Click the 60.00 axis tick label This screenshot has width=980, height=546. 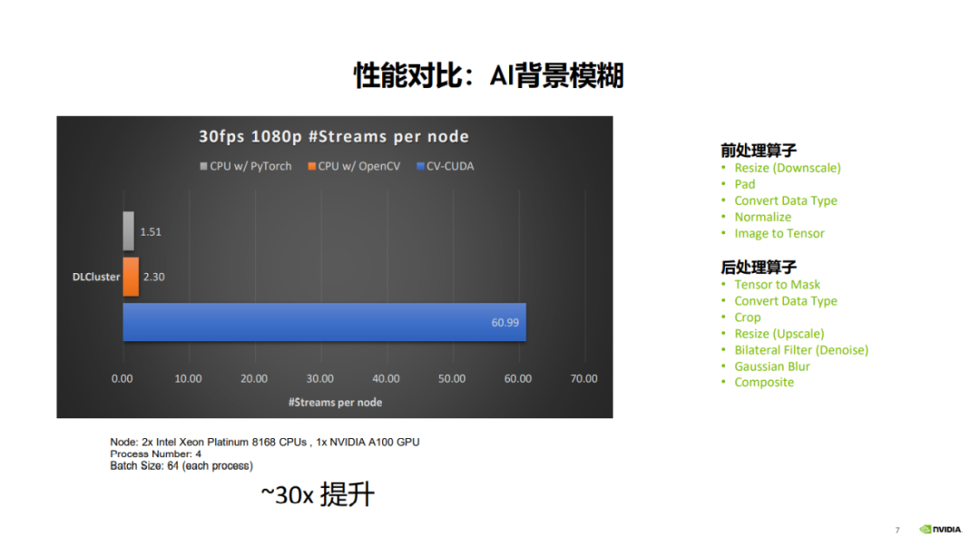[x=518, y=378]
